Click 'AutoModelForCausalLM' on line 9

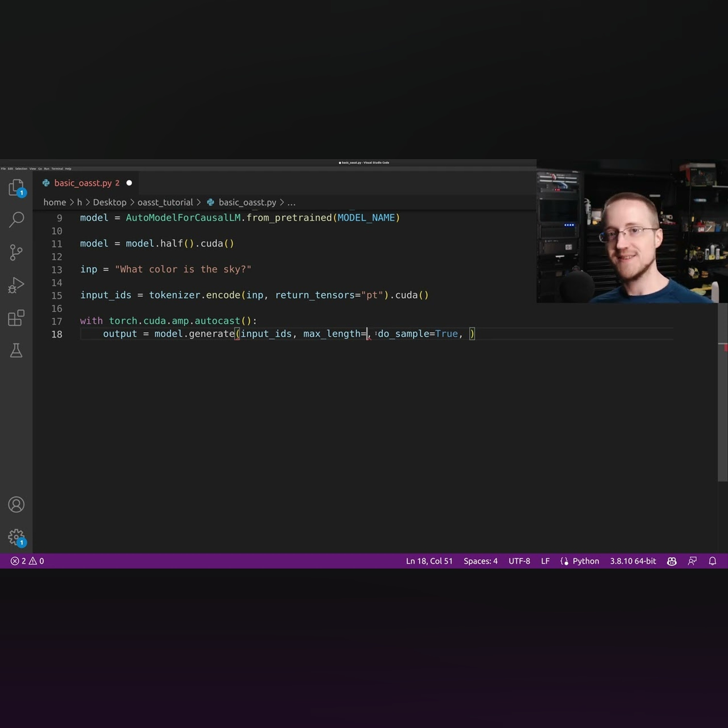[x=183, y=217]
